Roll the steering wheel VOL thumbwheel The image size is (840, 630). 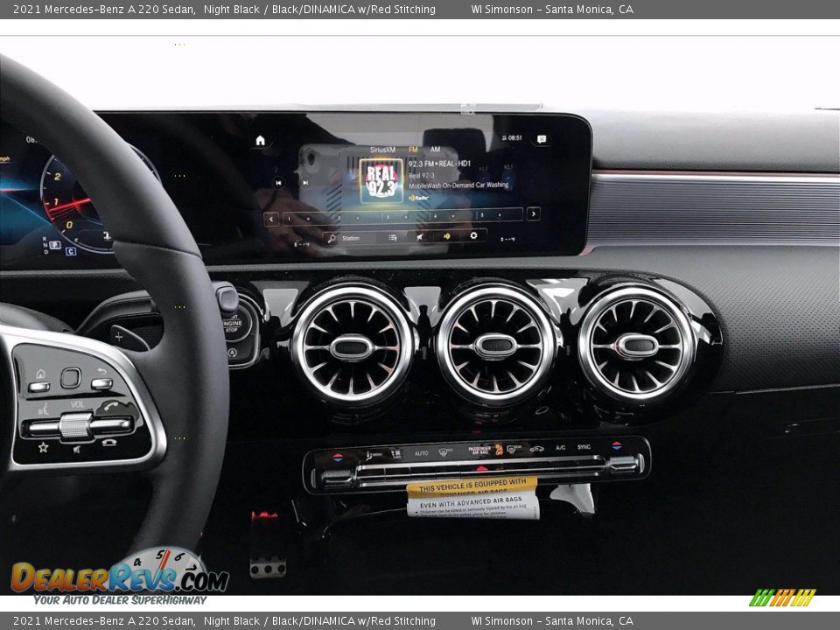[x=76, y=426]
